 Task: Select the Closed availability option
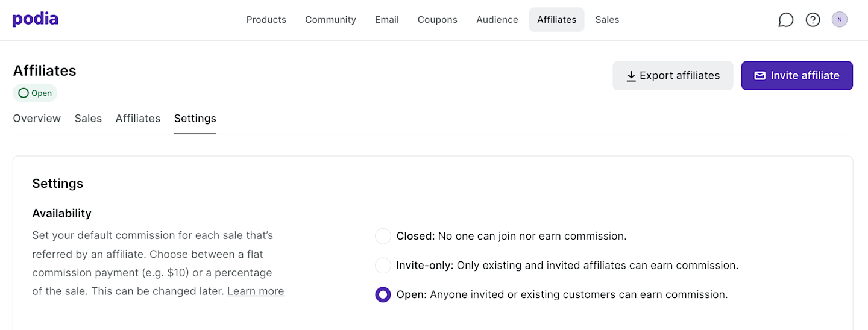tap(383, 236)
